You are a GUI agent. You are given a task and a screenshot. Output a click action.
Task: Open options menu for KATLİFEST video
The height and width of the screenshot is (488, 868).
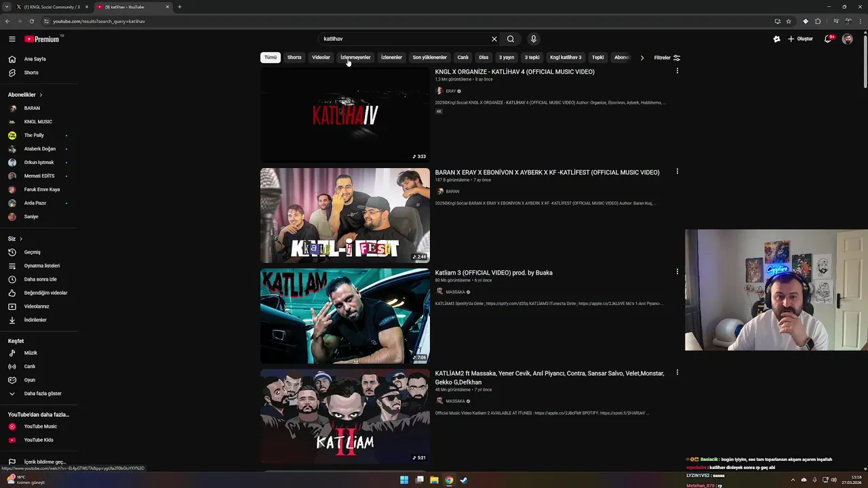(x=677, y=171)
